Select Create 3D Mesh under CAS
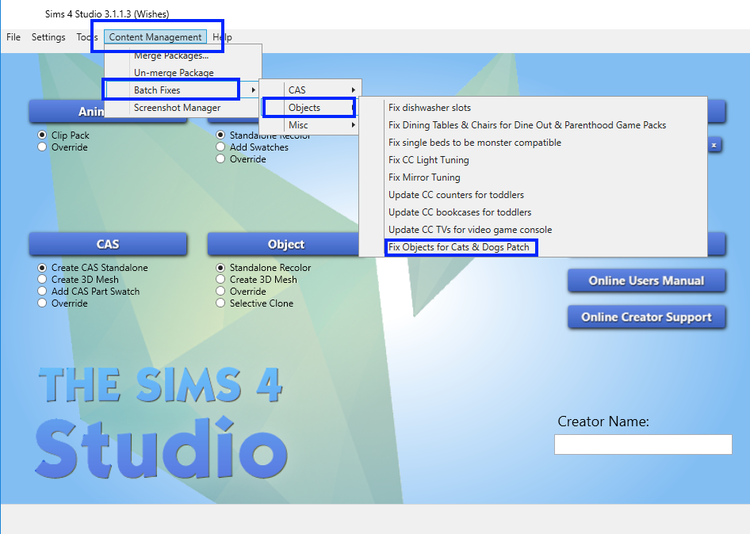Viewport: 750px width, 534px height. (42, 279)
